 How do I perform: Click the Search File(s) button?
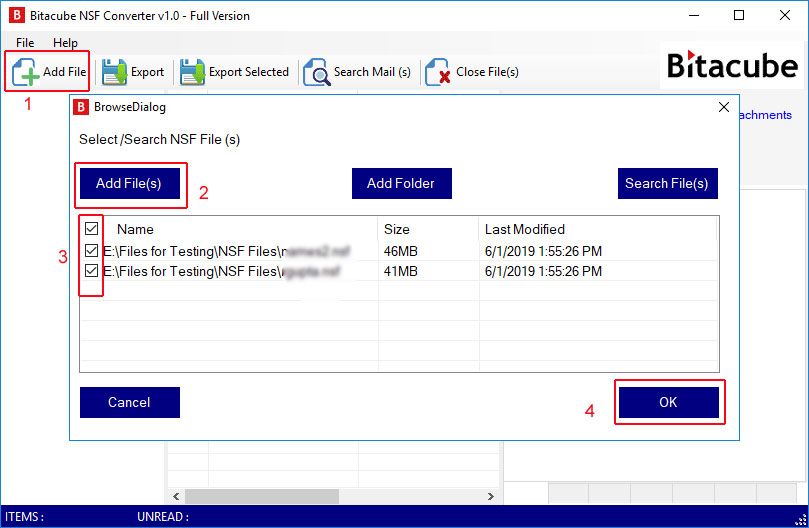click(x=668, y=183)
